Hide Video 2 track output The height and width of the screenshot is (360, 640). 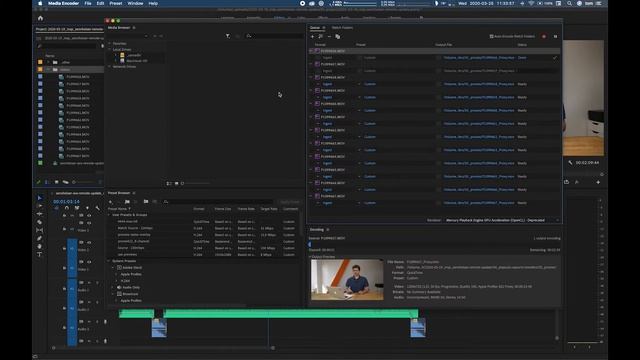tap(89, 242)
